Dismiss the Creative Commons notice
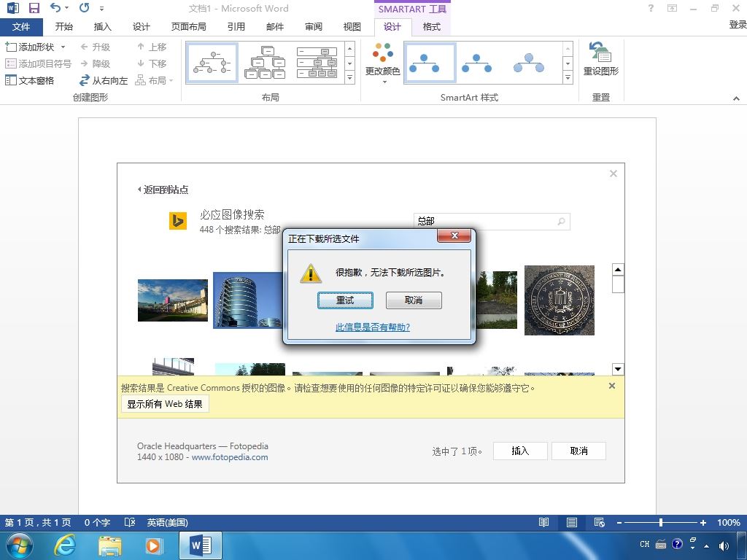 pyautogui.click(x=612, y=386)
